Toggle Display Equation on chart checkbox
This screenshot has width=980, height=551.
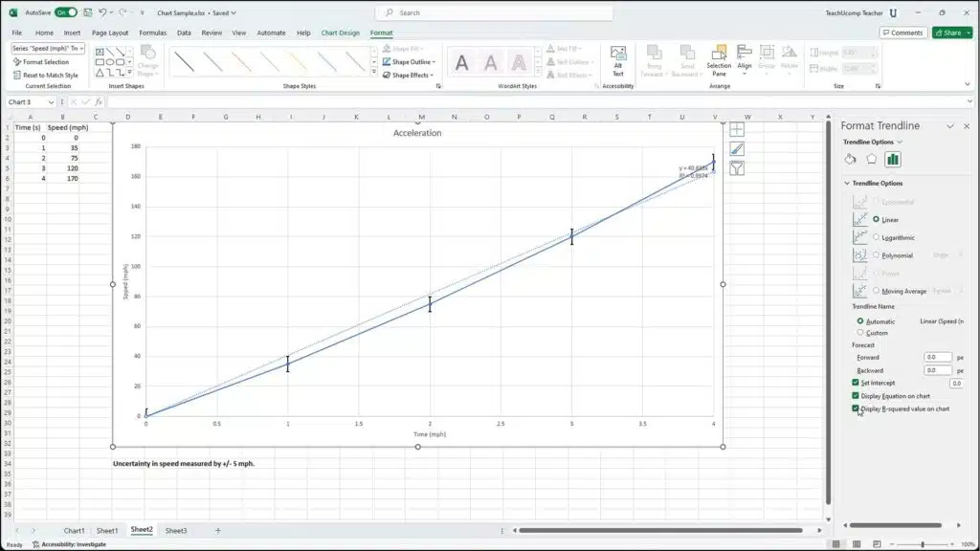tap(856, 395)
